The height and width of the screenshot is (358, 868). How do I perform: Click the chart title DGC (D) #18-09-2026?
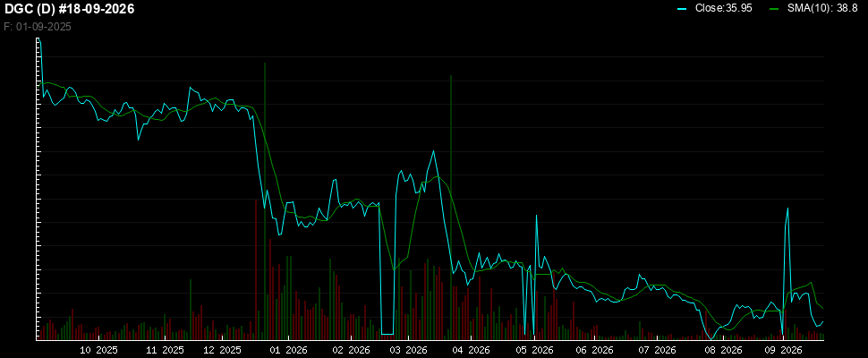click(x=69, y=10)
